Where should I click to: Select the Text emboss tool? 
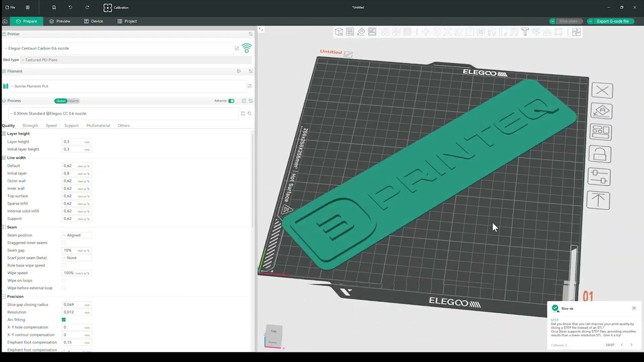[525, 32]
